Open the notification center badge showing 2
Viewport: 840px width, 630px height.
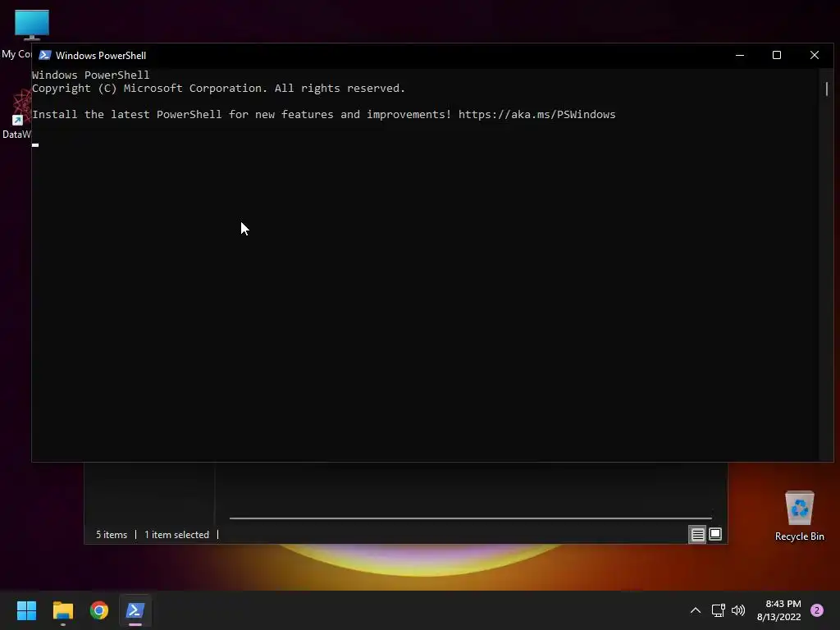pyautogui.click(x=817, y=610)
